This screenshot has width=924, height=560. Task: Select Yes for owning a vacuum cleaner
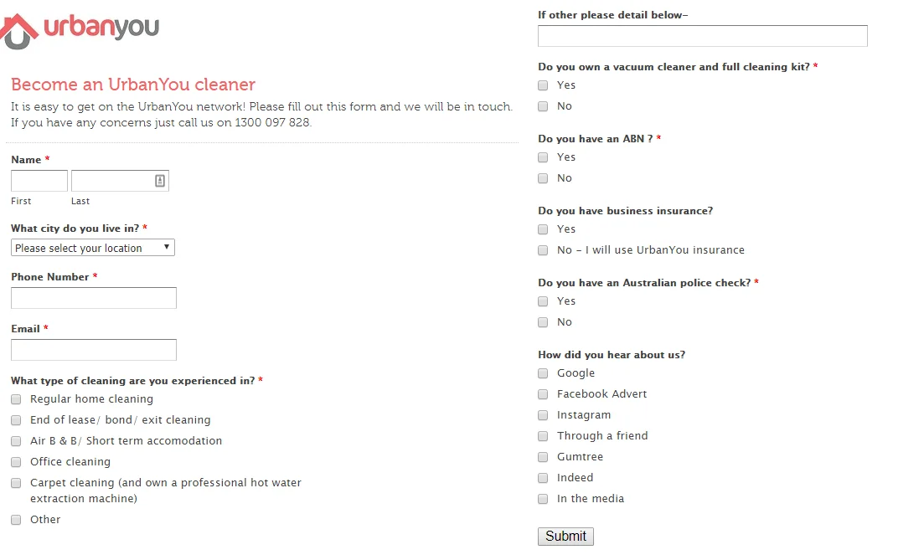pos(543,85)
